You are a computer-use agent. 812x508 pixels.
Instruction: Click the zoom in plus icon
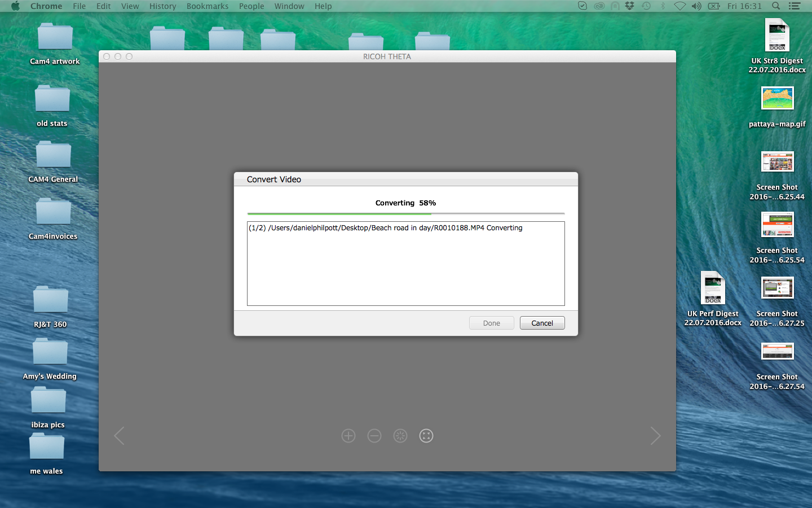[348, 436]
